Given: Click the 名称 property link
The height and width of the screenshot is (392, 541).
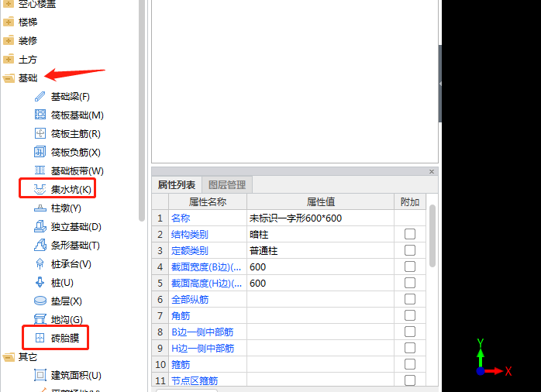Looking at the screenshot, I should 181,218.
